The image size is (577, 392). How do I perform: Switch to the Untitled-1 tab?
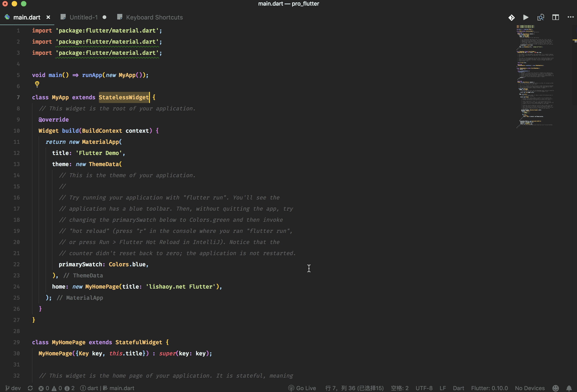click(x=83, y=17)
